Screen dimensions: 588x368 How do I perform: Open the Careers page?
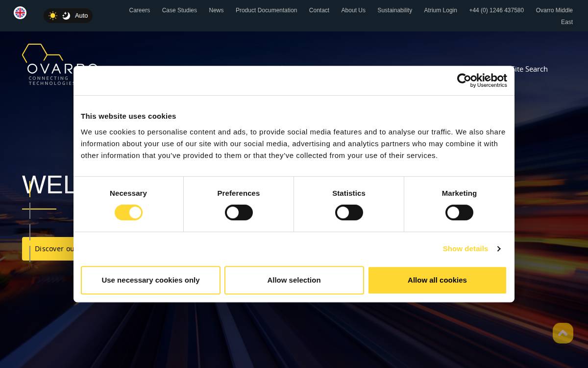140,10
